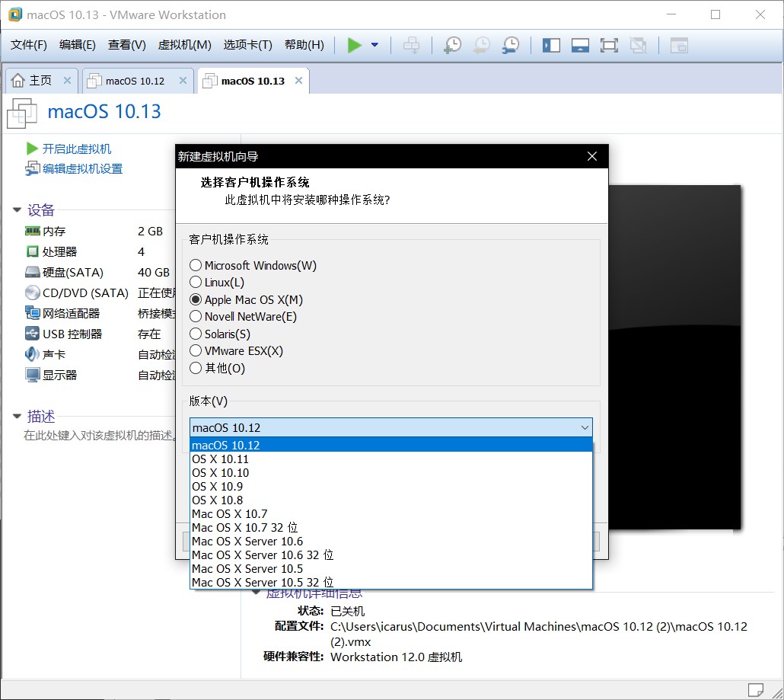
Task: Choose OS X 10.11 from version list
Action: click(x=391, y=459)
